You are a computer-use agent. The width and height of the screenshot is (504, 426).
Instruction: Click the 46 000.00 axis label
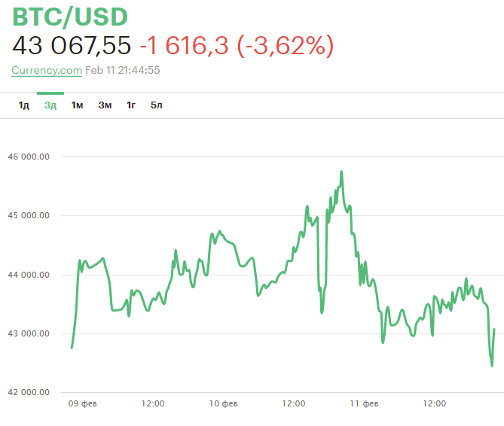pyautogui.click(x=29, y=157)
